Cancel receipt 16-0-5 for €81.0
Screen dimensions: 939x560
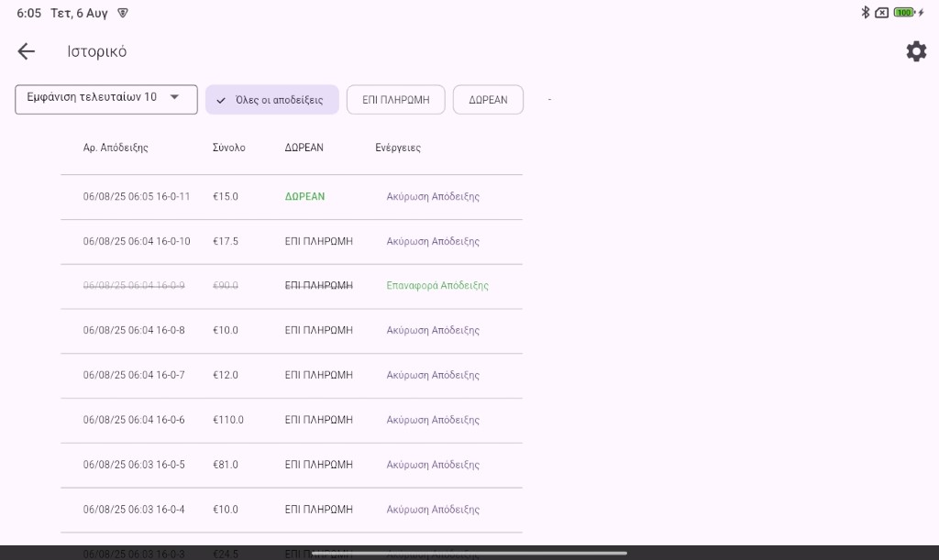point(433,466)
